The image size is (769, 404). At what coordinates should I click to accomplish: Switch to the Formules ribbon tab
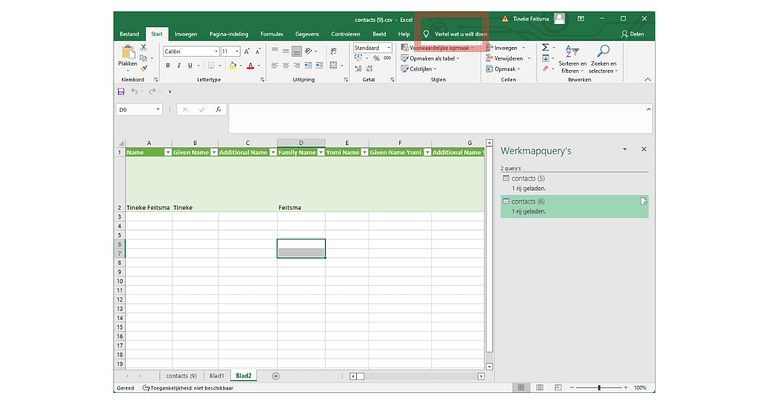coord(272,33)
